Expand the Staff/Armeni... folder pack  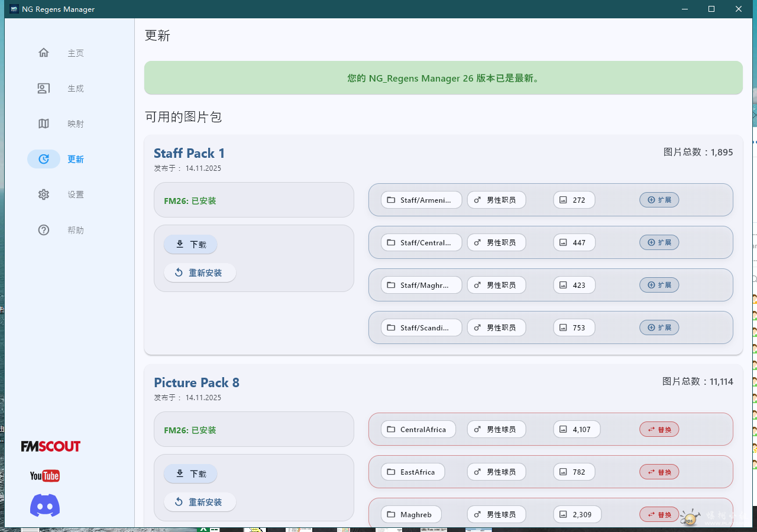659,200
